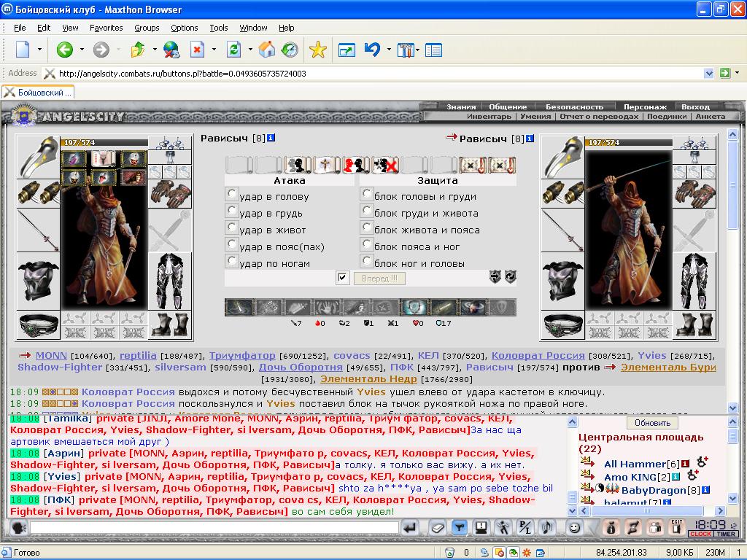Click the red and black silhouettes technique icon
This screenshot has width=747, height=560.
[355, 166]
